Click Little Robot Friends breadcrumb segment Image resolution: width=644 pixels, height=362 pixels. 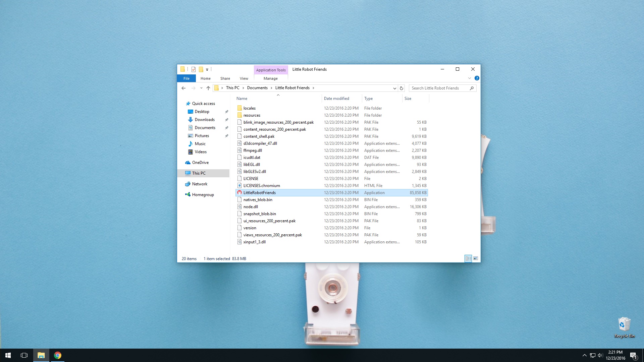click(292, 88)
